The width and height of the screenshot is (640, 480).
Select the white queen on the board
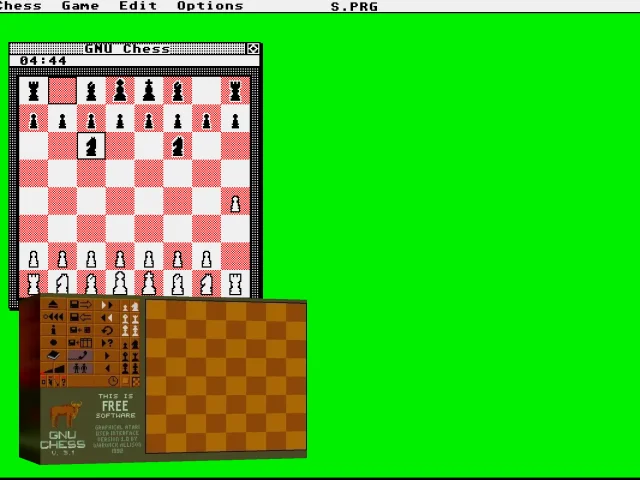120,283
